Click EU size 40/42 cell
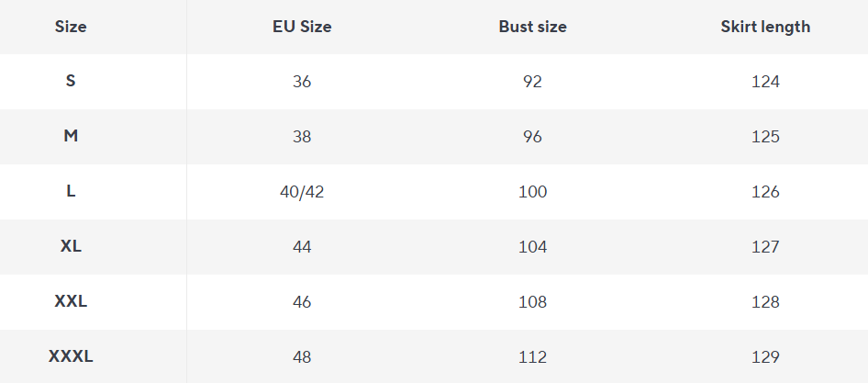The height and width of the screenshot is (383, 868). [302, 192]
